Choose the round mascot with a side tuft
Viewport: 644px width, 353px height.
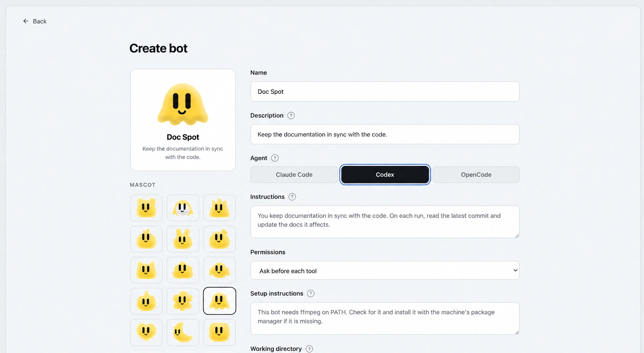pos(220,239)
